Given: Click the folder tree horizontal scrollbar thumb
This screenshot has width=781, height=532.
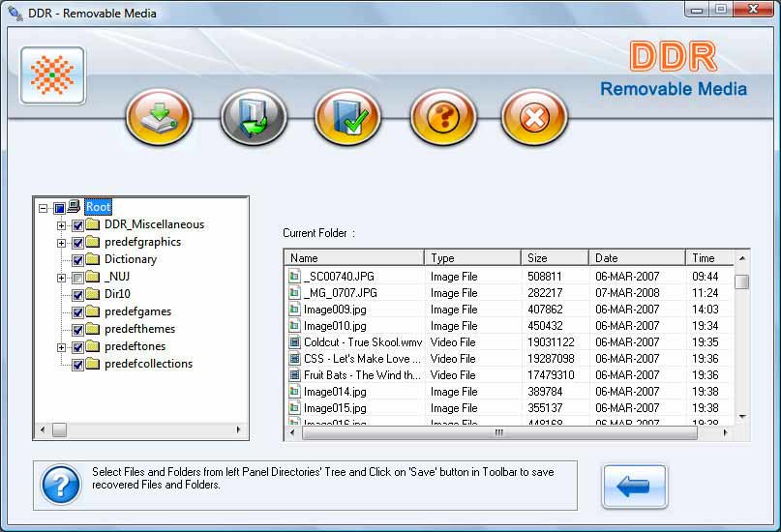Looking at the screenshot, I should click(60, 429).
